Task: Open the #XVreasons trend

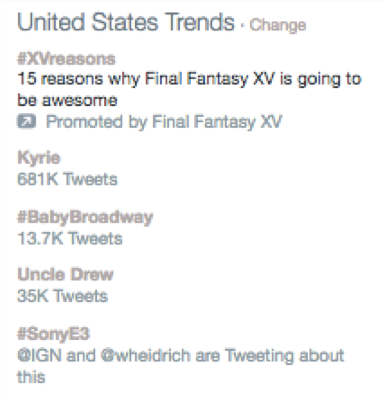Action: (66, 59)
